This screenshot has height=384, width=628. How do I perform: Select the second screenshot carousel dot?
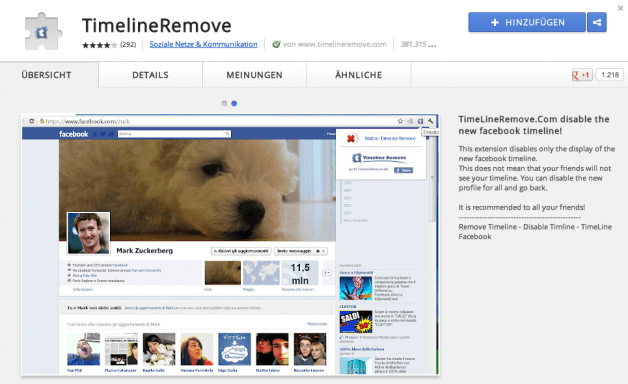tap(234, 103)
